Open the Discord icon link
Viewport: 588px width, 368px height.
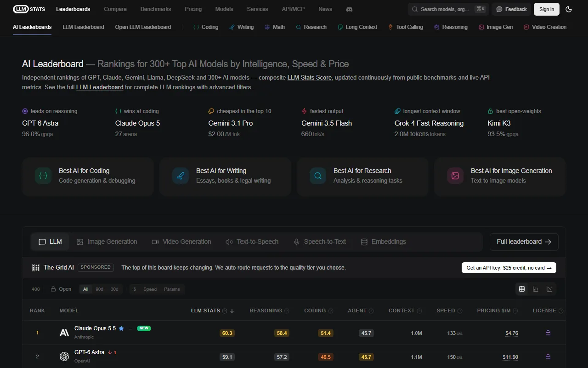(349, 9)
